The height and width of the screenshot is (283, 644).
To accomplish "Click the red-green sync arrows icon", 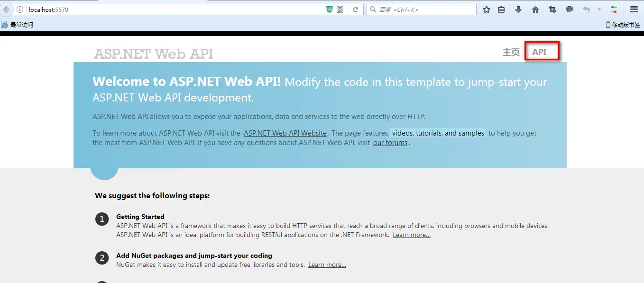I will point(614,9).
